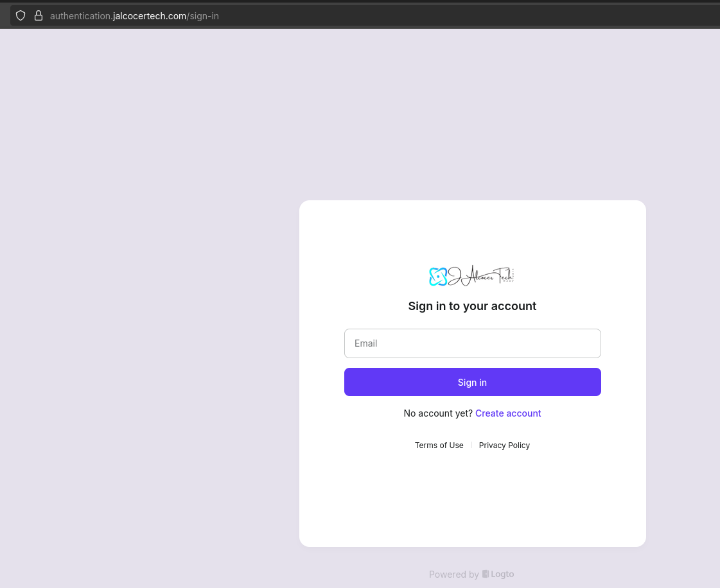Screen dimensions: 720x588
Task: Click the "/sign-in" path in the address bar
Action: coord(203,16)
